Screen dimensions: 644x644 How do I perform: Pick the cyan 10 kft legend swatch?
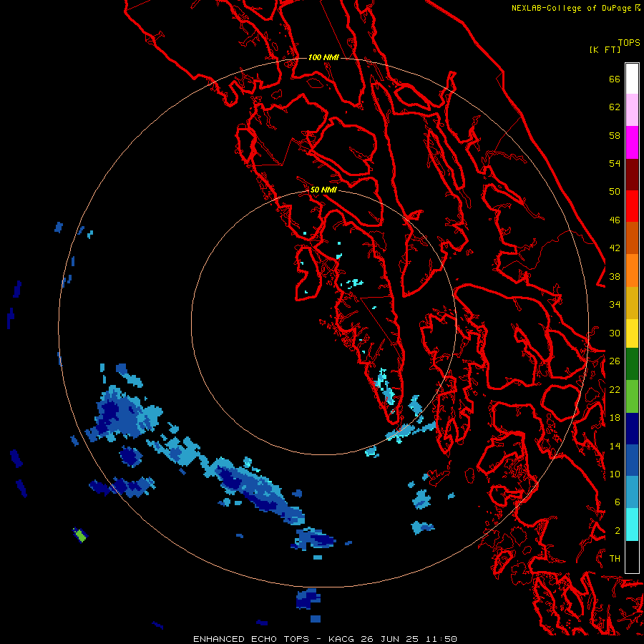pyautogui.click(x=632, y=525)
